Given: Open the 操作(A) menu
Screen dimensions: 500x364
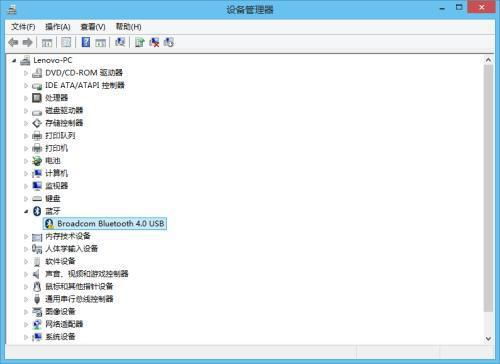Looking at the screenshot, I should coord(58,27).
